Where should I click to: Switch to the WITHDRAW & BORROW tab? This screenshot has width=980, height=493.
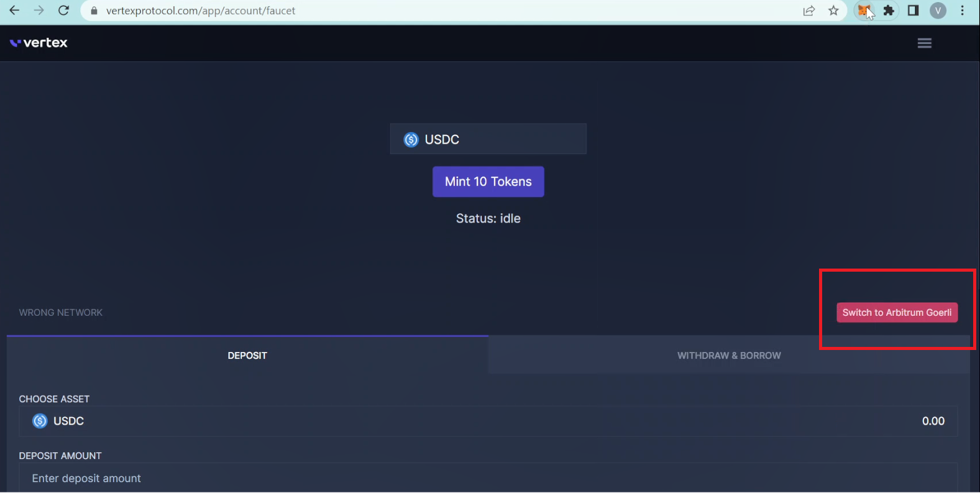pyautogui.click(x=729, y=356)
